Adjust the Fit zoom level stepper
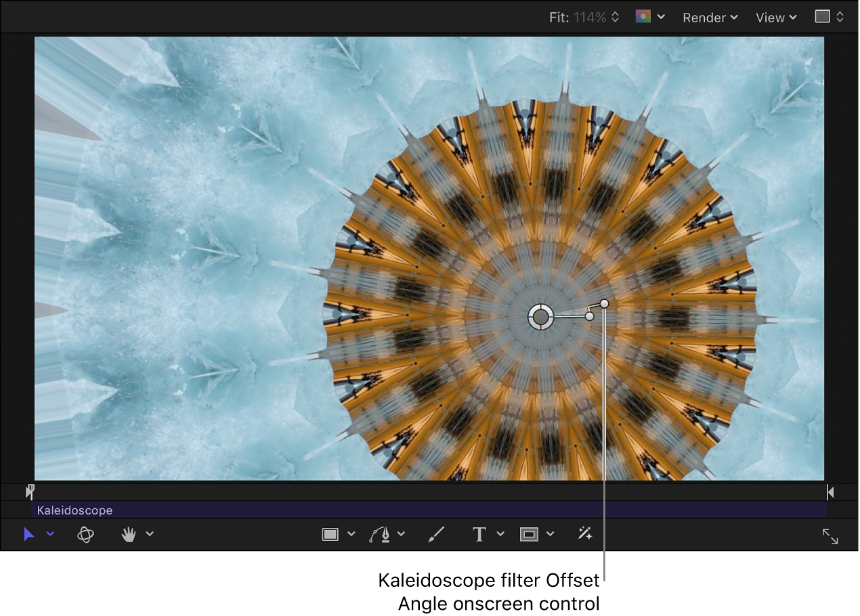This screenshot has width=860, height=616. click(614, 17)
